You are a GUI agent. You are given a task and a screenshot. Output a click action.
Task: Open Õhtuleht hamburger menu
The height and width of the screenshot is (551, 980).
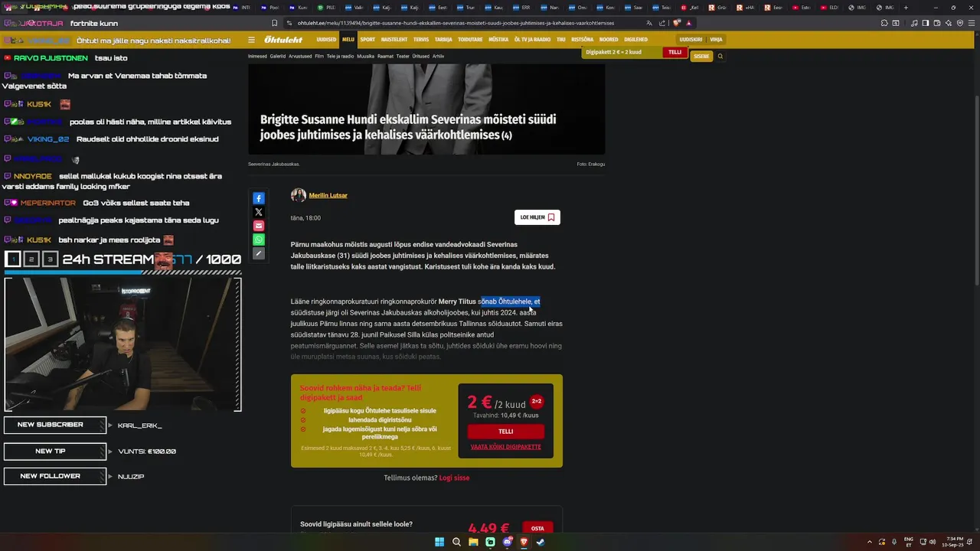pos(251,40)
